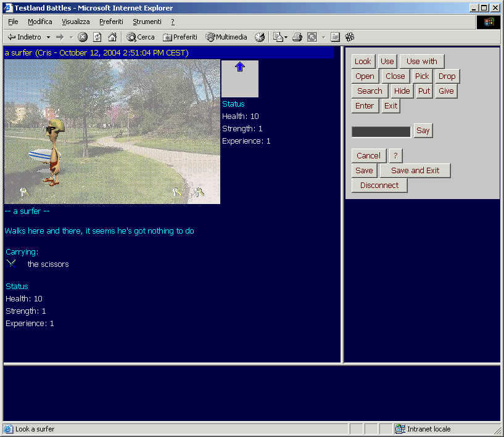This screenshot has width=504, height=437.
Task: Click the key item at bottom-left of scene
Action: point(23,192)
